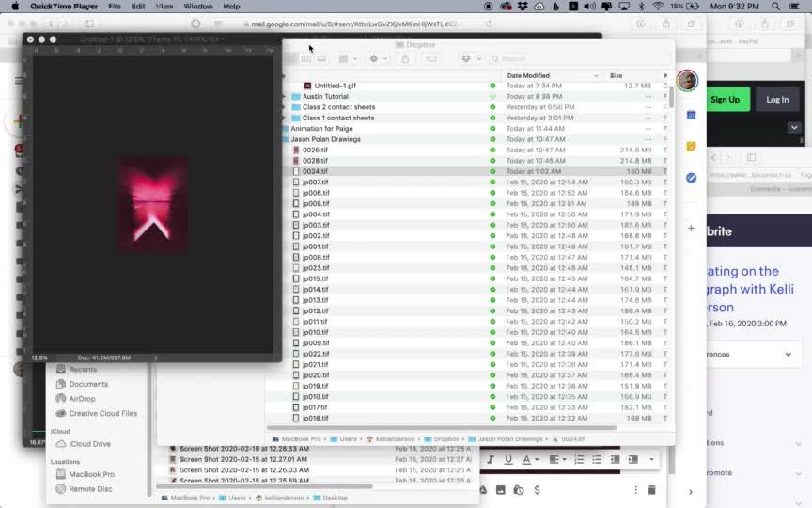Click the Share icon in Finder toolbar
The height and width of the screenshot is (508, 812).
pos(405,58)
